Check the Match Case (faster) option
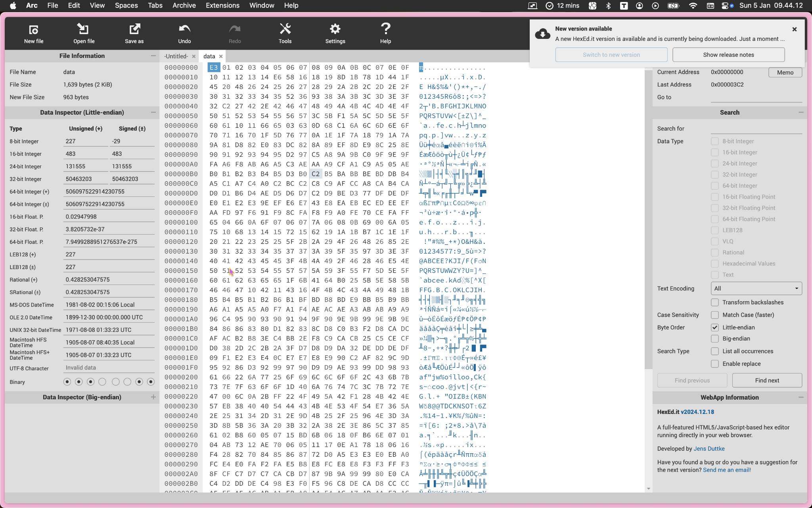Screen dimensions: 812x508 coord(714,315)
